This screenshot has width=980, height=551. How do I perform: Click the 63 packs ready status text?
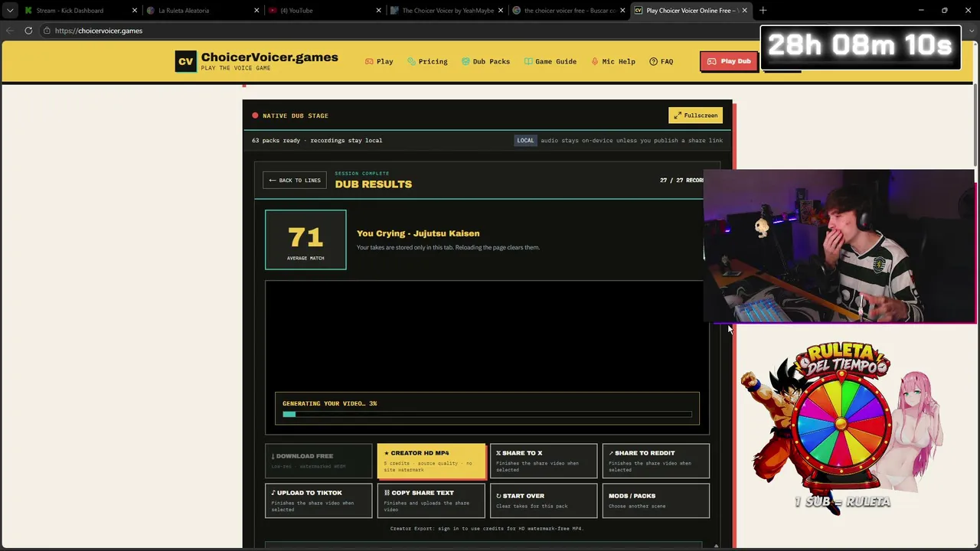(317, 140)
